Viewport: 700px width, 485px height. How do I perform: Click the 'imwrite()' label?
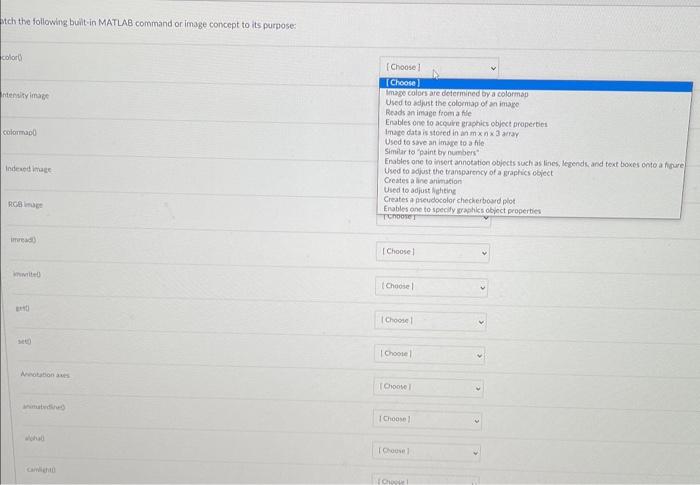click(x=27, y=274)
